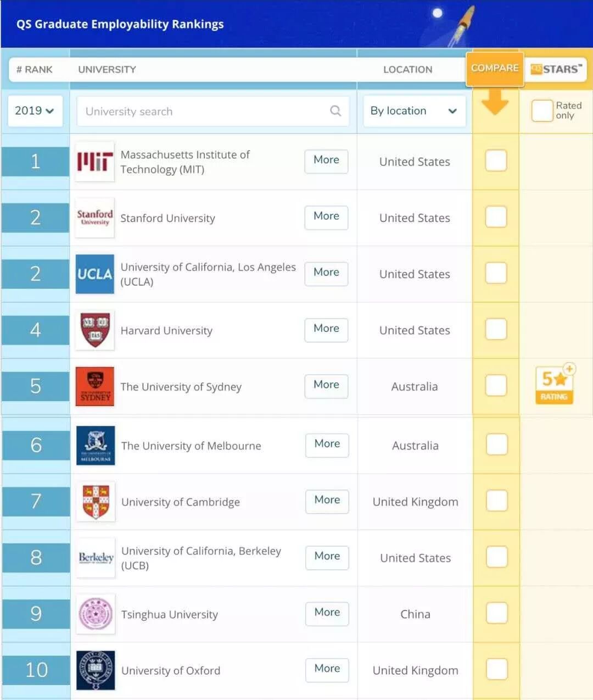
Task: Click the search magnifier icon
Action: [x=335, y=111]
